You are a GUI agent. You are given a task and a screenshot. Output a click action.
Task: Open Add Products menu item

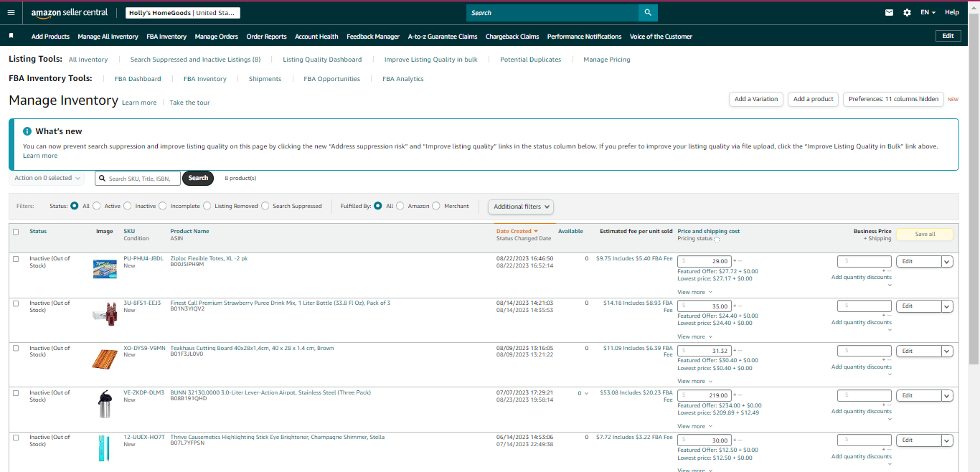point(50,37)
